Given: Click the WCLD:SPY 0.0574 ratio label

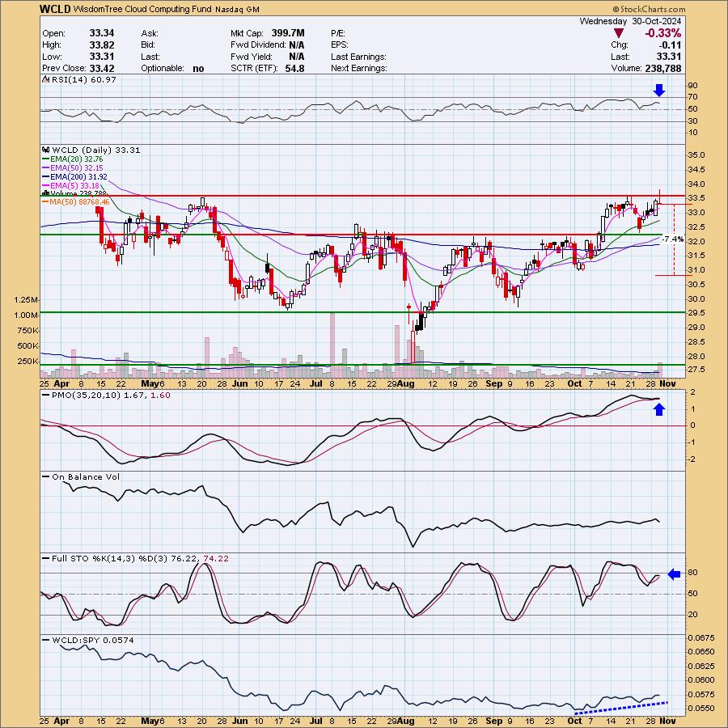Looking at the screenshot, I should [93, 641].
